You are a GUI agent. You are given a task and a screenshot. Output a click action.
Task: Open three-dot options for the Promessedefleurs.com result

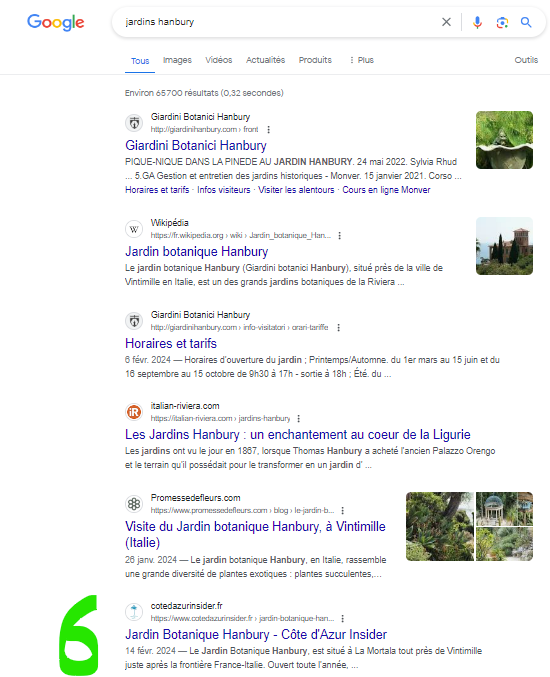click(x=342, y=511)
